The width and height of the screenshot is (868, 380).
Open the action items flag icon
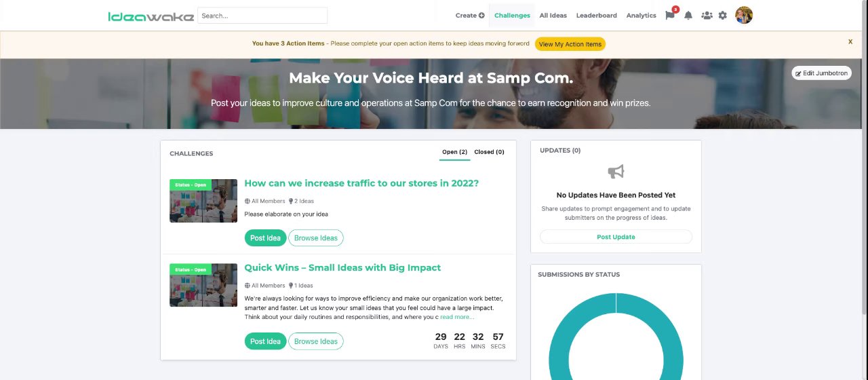[x=670, y=16]
